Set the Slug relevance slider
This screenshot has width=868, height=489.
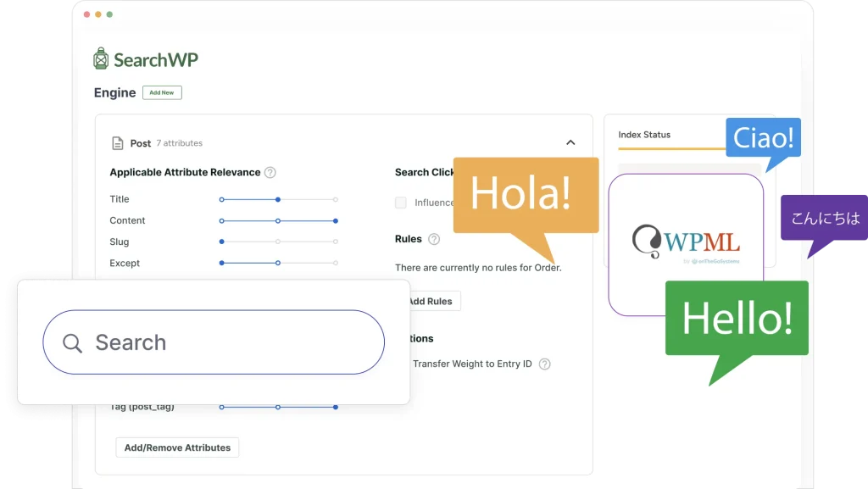coord(278,242)
